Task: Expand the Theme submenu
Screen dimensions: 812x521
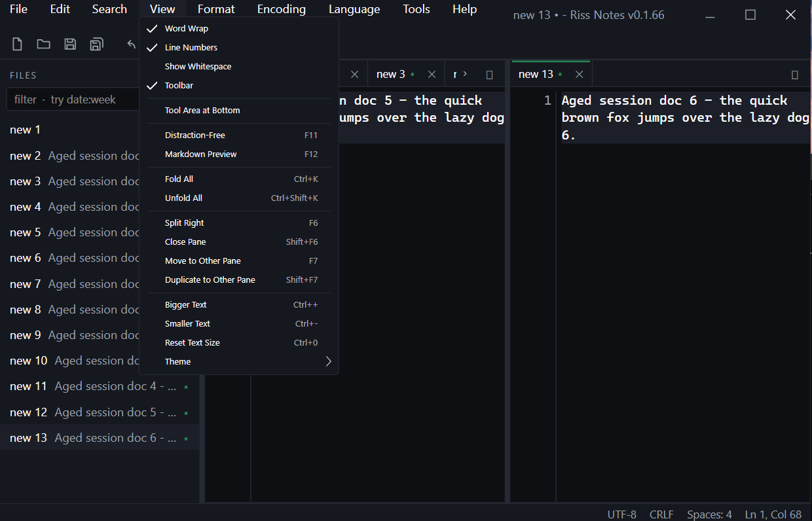Action: point(239,362)
